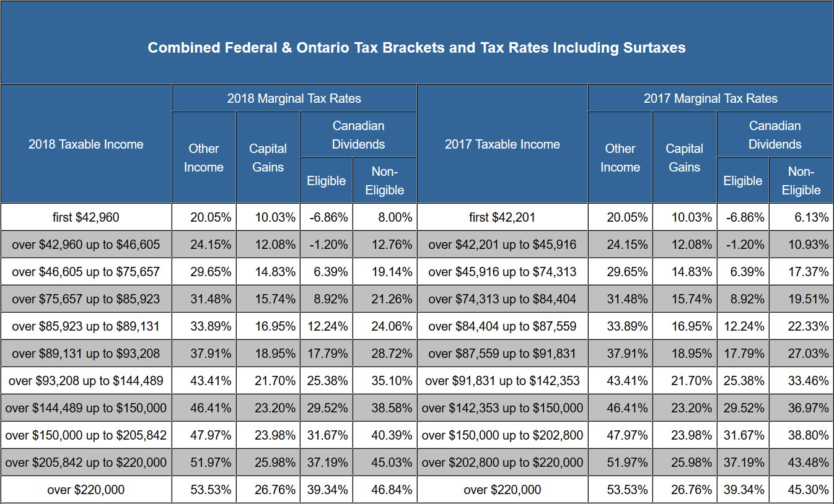Click the 36.97% non-eligible dividend rate
834x504 pixels.
pyautogui.click(x=801, y=407)
